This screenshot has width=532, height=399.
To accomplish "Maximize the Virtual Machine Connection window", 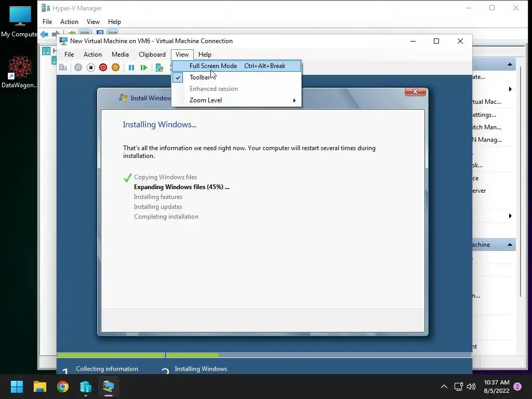I will pos(436,41).
